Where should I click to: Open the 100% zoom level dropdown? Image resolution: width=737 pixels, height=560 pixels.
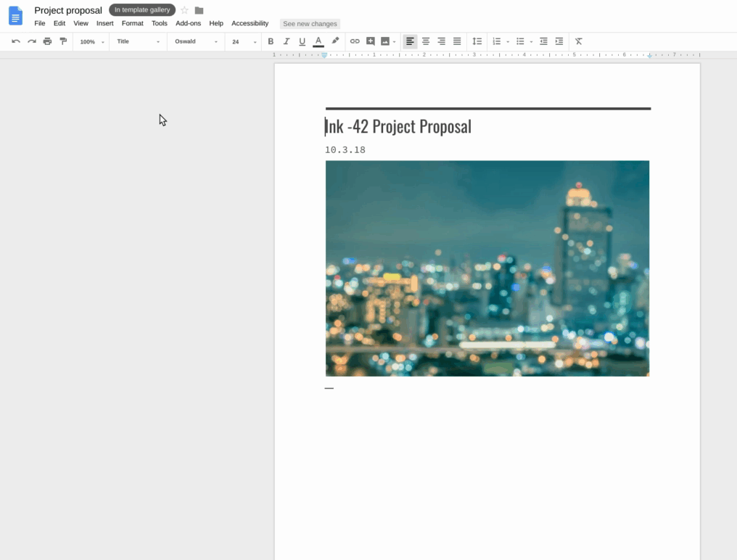coord(91,41)
